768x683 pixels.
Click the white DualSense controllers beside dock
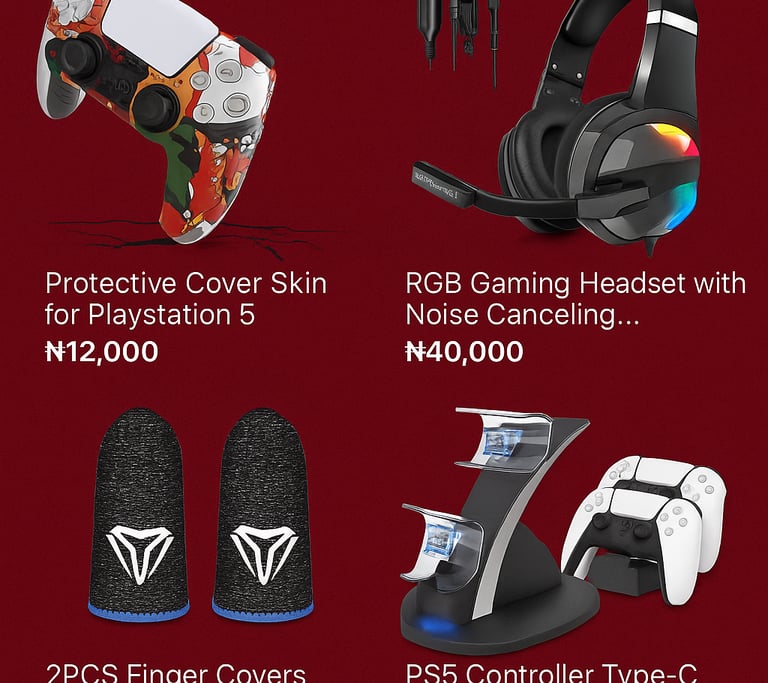(644, 529)
